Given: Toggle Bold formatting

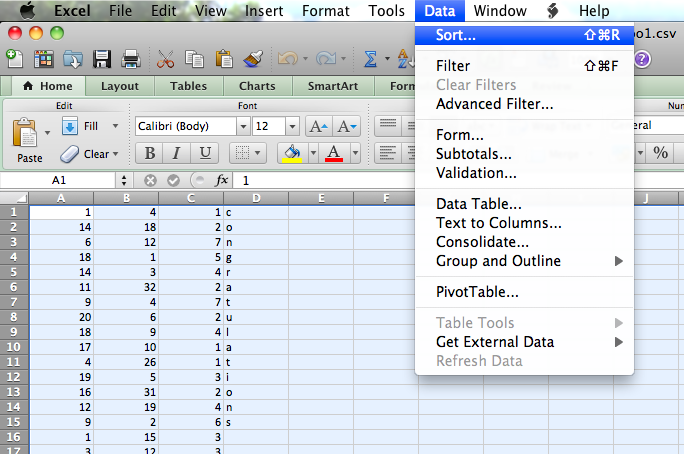Looking at the screenshot, I should 150,153.
